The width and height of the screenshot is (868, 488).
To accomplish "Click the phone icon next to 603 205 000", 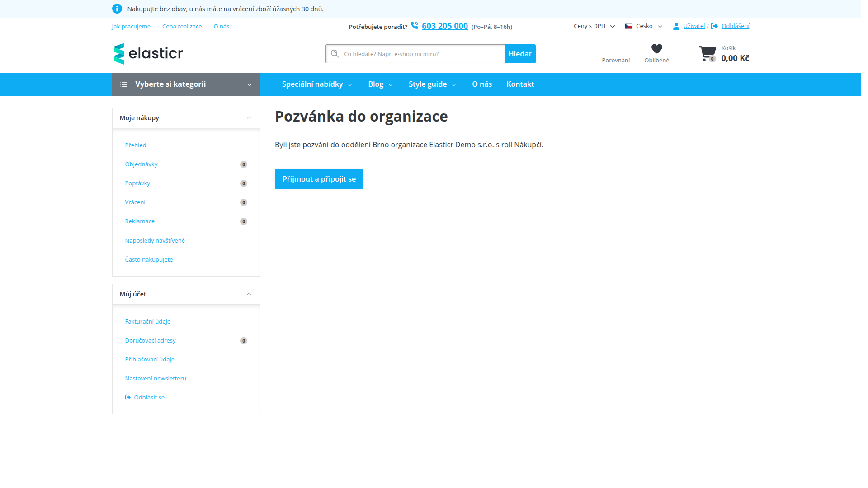I will 415,25.
